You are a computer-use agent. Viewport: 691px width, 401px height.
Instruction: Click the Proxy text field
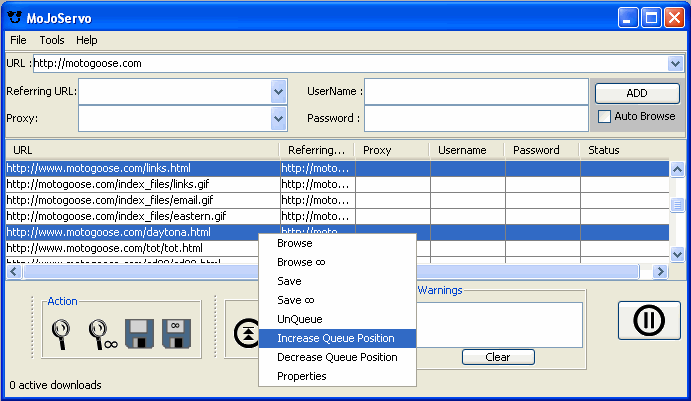pyautogui.click(x=175, y=119)
